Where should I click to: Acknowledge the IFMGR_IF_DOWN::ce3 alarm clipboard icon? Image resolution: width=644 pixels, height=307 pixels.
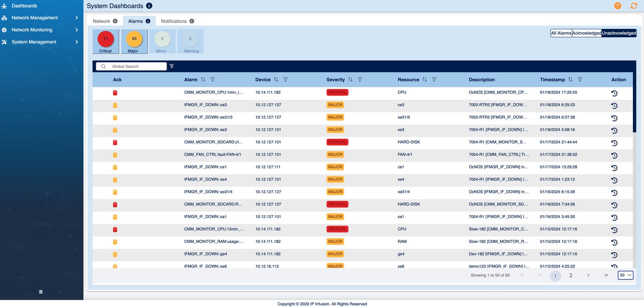pos(115,105)
